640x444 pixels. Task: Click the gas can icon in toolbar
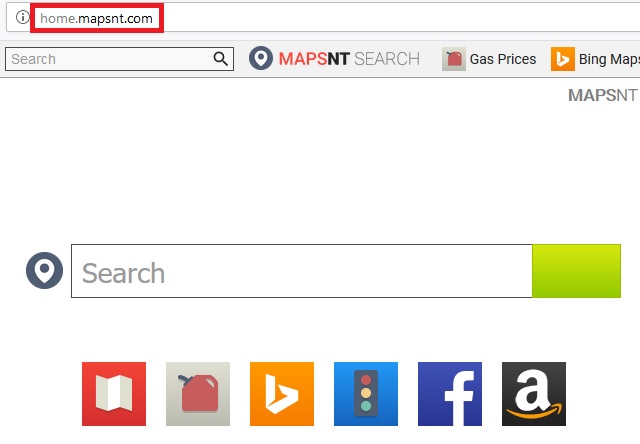tap(454, 59)
